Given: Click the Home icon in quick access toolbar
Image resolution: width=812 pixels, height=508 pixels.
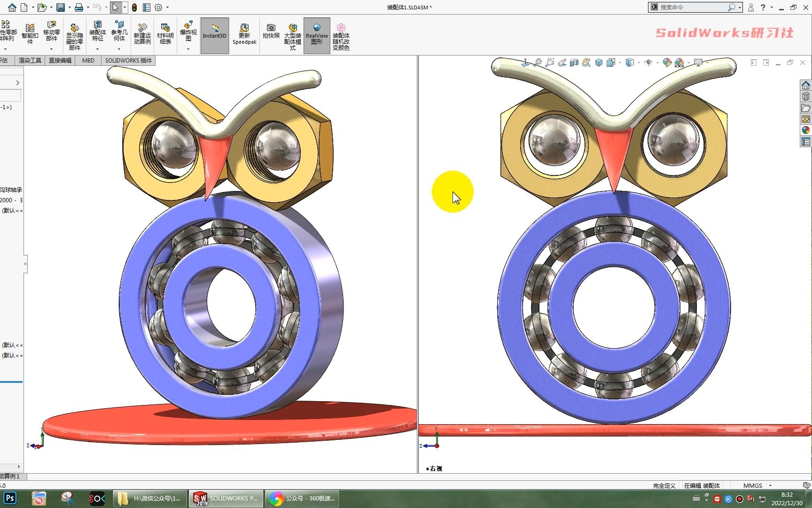Looking at the screenshot, I should pos(12,8).
